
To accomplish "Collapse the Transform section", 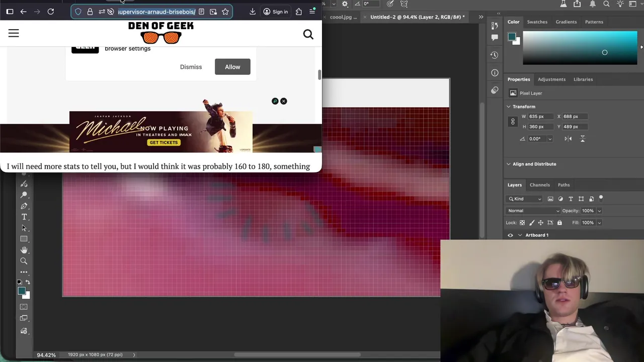I will [x=509, y=107].
